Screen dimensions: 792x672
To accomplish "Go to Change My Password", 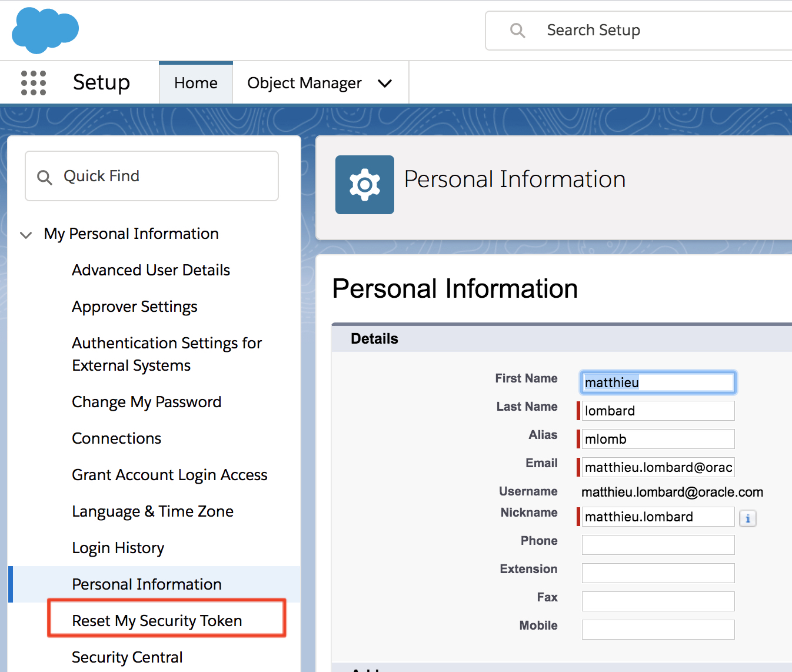I will coord(147,402).
